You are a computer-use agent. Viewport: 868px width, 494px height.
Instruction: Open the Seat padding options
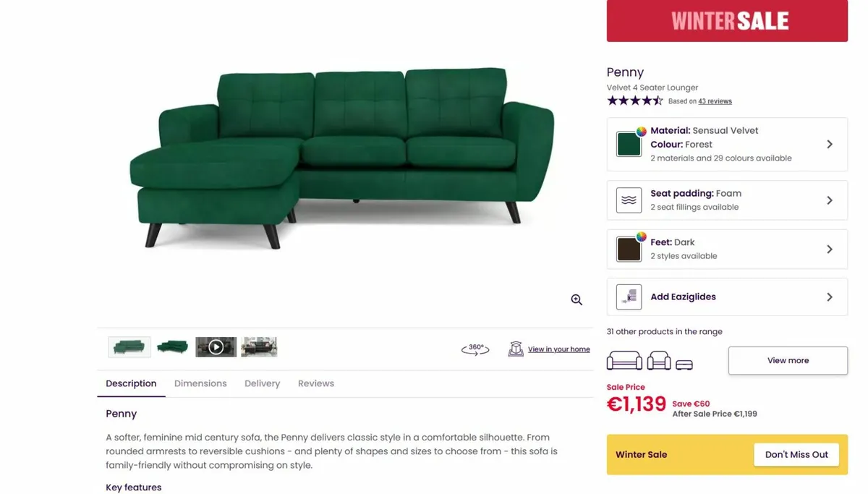830,200
